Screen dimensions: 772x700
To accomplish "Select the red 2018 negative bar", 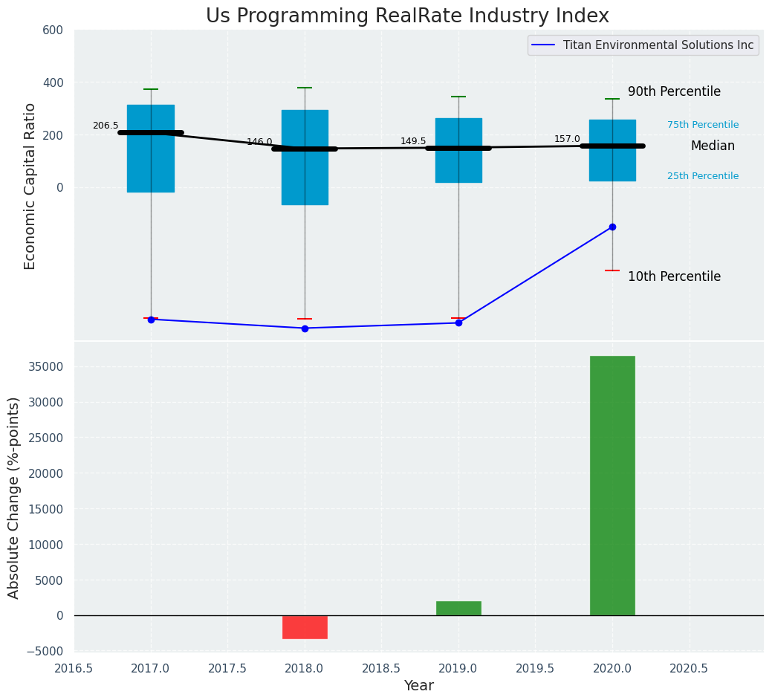I will 305,627.
